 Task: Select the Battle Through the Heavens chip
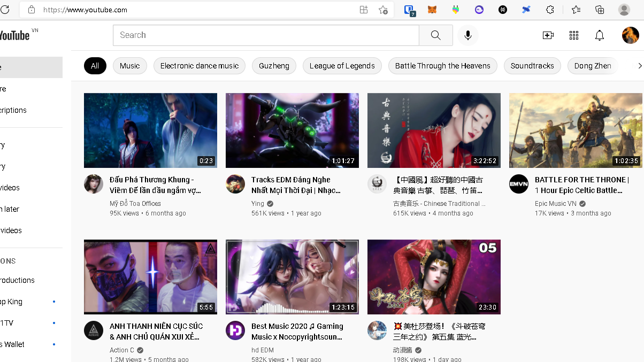pos(443,66)
